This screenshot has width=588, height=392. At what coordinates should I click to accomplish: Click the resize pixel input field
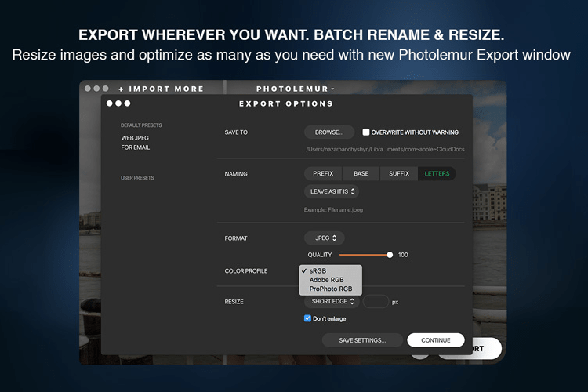tap(376, 302)
